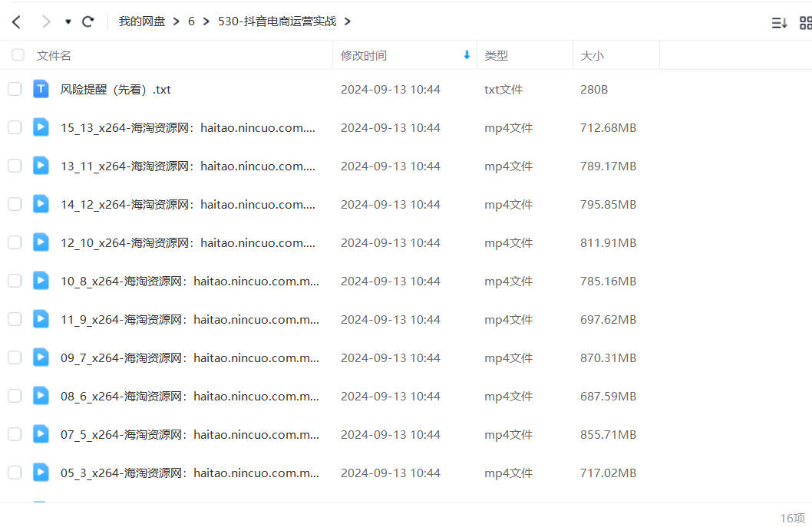Open file 风险提醒（先看）.txt

click(115, 90)
